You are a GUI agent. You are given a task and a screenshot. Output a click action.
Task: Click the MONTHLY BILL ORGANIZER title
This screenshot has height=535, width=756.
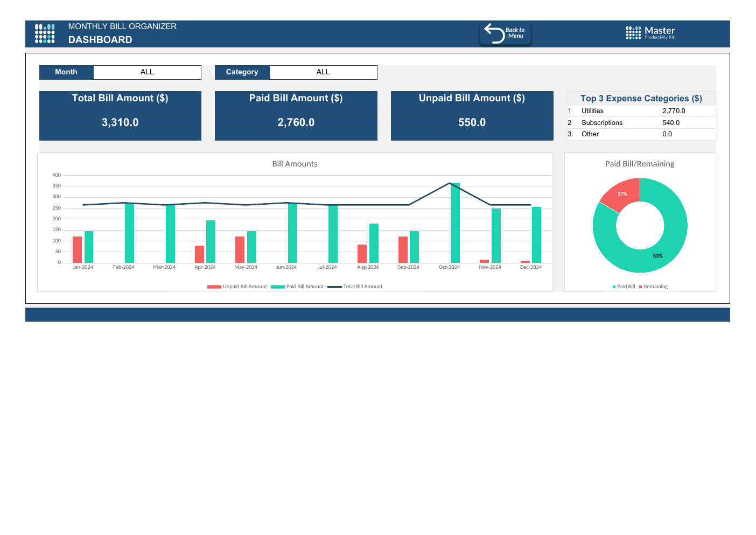pyautogui.click(x=122, y=26)
